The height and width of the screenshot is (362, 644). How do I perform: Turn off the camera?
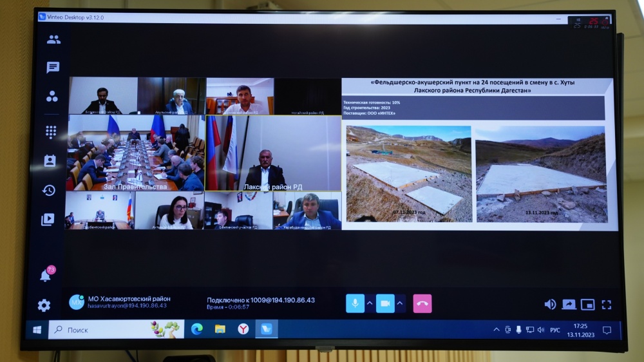pos(385,303)
